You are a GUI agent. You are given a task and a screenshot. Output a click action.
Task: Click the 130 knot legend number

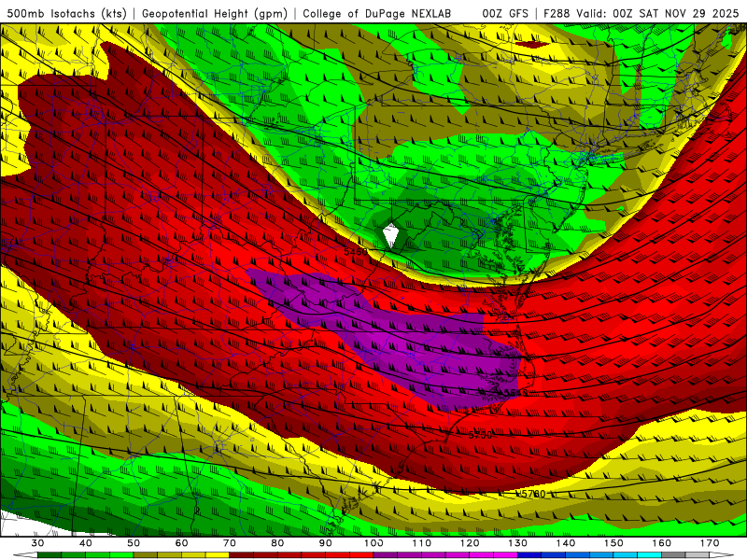click(x=518, y=543)
